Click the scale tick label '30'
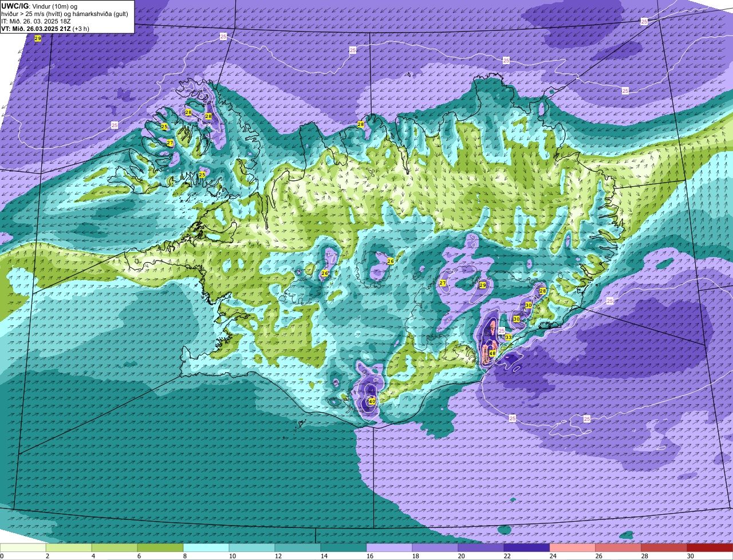The height and width of the screenshot is (560, 733). tap(691, 556)
